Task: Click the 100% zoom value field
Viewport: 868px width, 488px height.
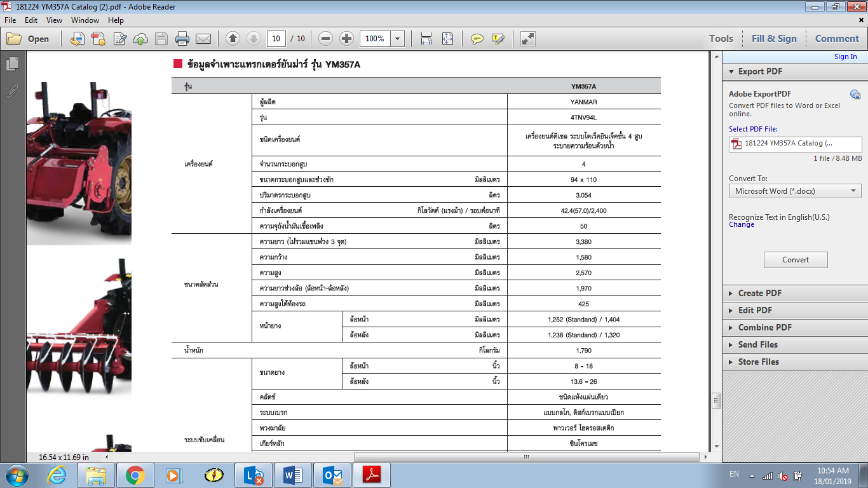Action: click(375, 39)
